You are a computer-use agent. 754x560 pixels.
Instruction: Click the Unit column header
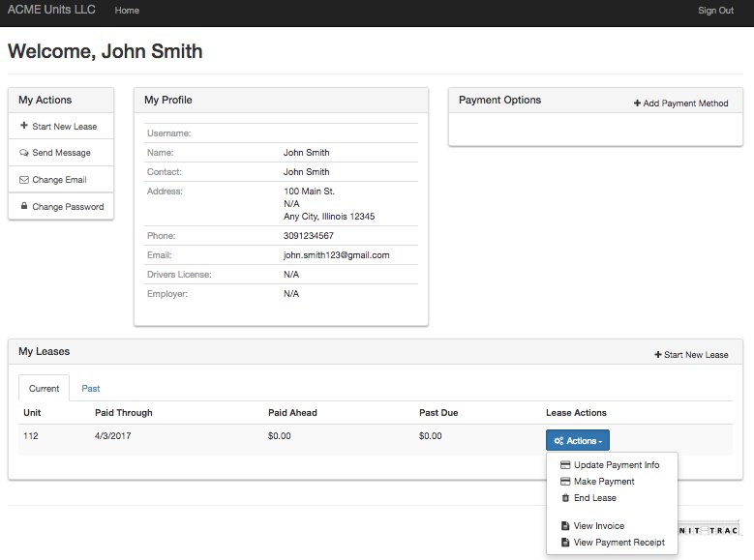[32, 412]
